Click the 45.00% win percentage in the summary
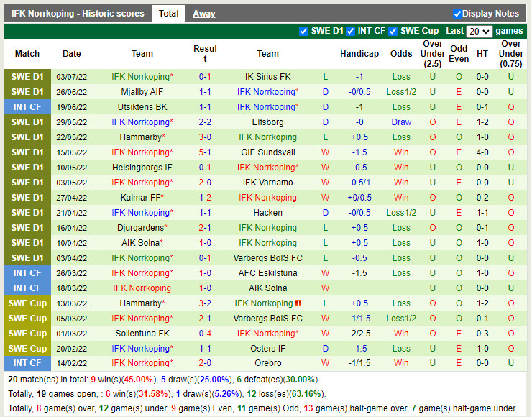Viewport: 532px width, 417px height. tap(139, 380)
